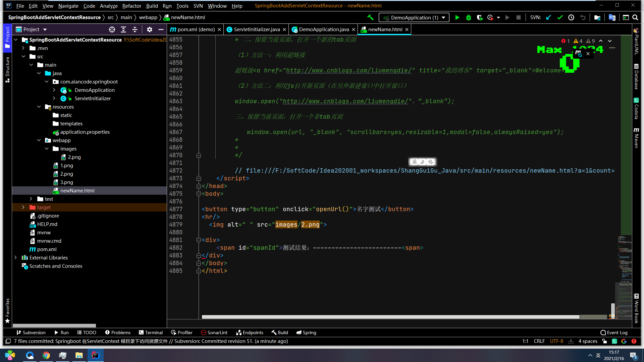
Task: Click SVN commit checkmark icon
Action: pyautogui.click(x=560, y=17)
